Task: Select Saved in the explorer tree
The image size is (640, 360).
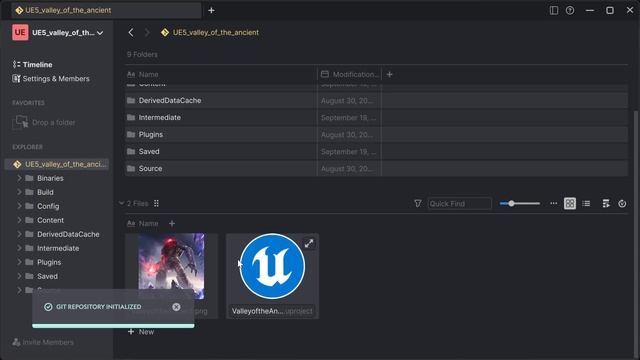Action: (x=47, y=276)
